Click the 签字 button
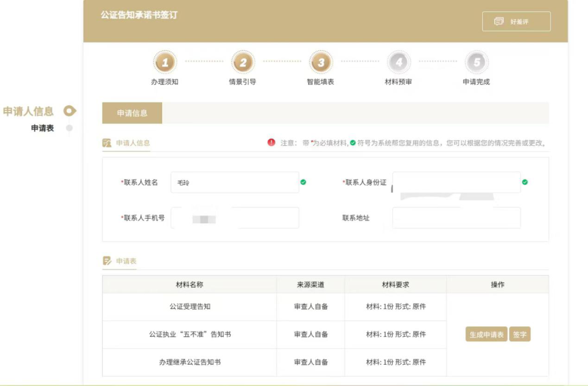The image size is (588, 386). (520, 335)
